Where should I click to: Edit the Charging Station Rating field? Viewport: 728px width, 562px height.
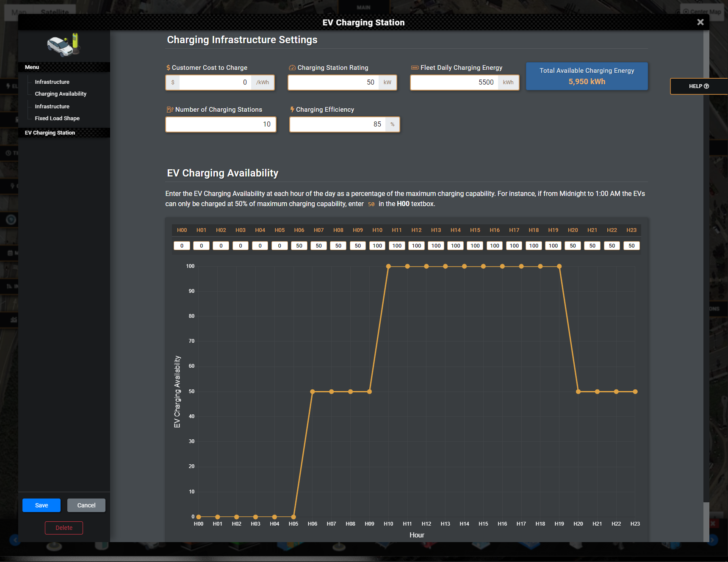tap(334, 83)
